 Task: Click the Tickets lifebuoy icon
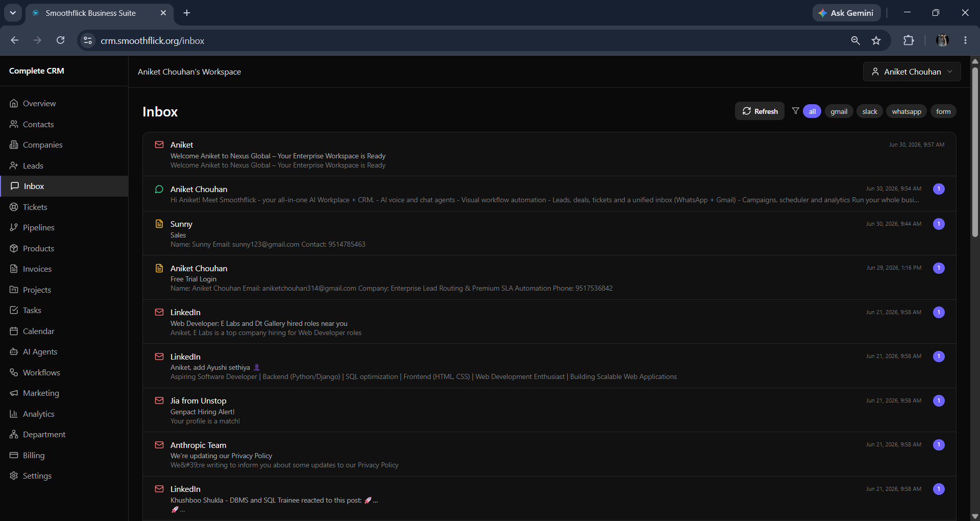click(x=14, y=207)
